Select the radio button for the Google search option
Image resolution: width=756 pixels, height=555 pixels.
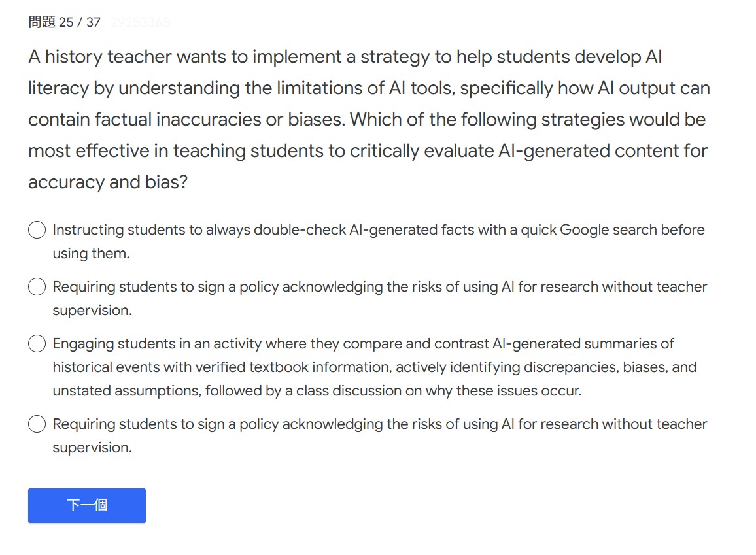tap(37, 230)
